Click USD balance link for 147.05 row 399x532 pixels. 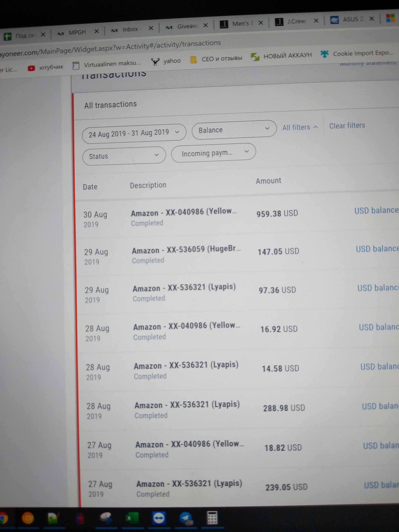pos(377,249)
